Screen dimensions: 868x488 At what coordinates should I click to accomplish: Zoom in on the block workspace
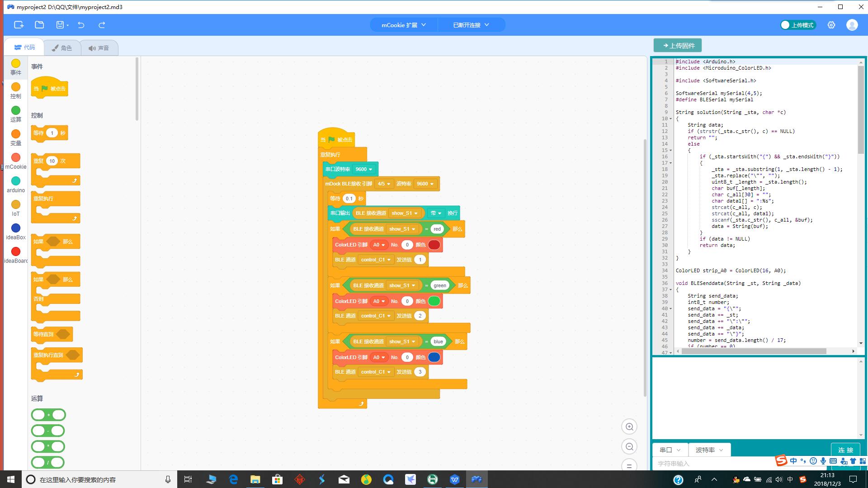point(629,426)
